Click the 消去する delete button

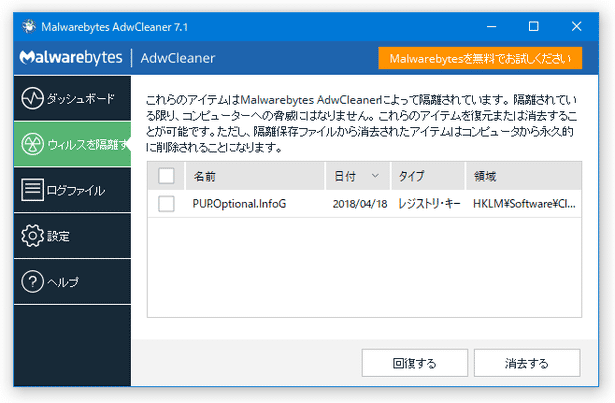(527, 363)
